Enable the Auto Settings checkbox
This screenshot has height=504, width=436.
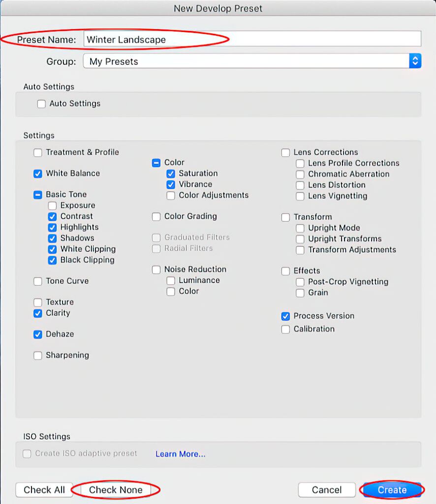click(x=41, y=104)
